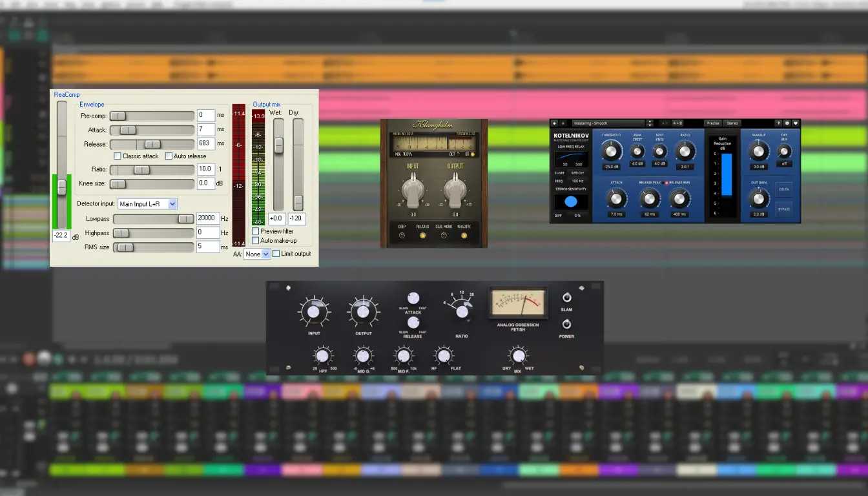Image resolution: width=868 pixels, height=496 pixels.
Task: Open Kotelnikov help question mark icon
Action: pyautogui.click(x=778, y=123)
